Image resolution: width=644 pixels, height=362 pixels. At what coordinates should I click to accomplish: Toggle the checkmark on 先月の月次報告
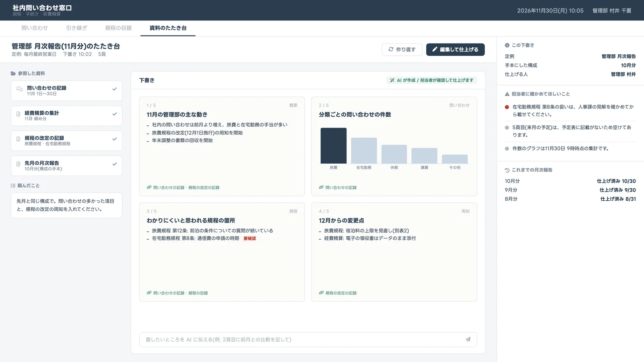(x=115, y=164)
